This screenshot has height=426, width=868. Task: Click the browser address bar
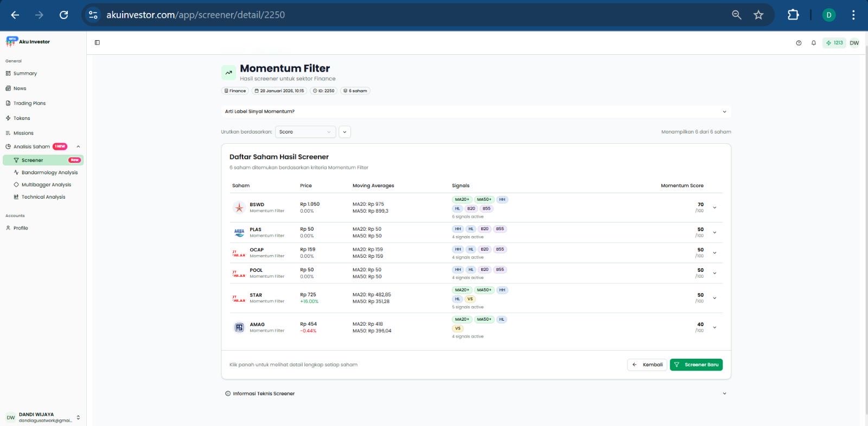click(380, 15)
